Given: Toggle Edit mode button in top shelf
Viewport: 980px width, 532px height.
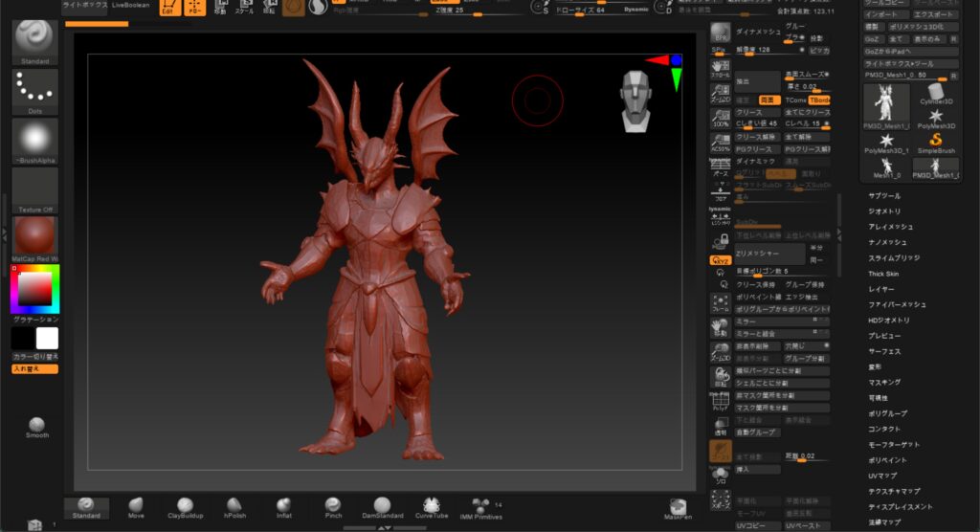Looking at the screenshot, I should point(169,7).
